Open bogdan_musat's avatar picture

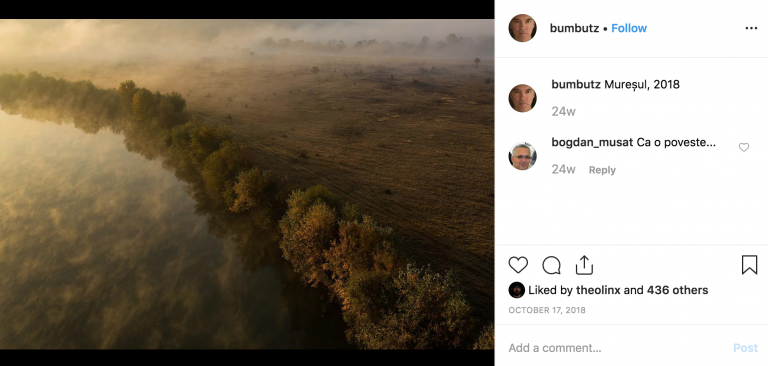coord(523,156)
